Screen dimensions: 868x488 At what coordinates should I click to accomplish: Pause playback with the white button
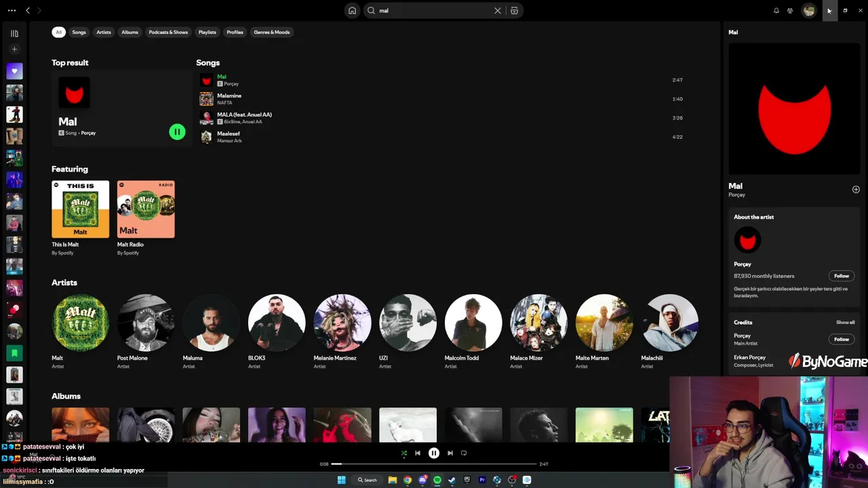[x=434, y=453]
